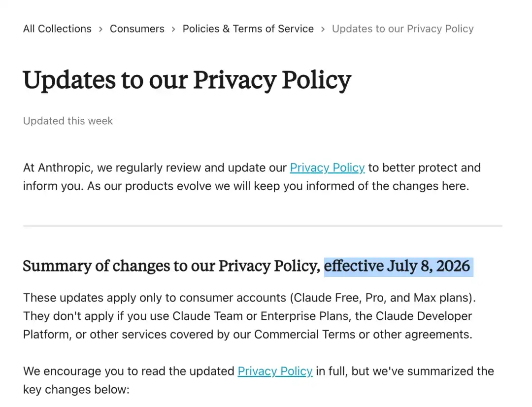Click the 'Updated this week' timestamp

pyautogui.click(x=68, y=121)
